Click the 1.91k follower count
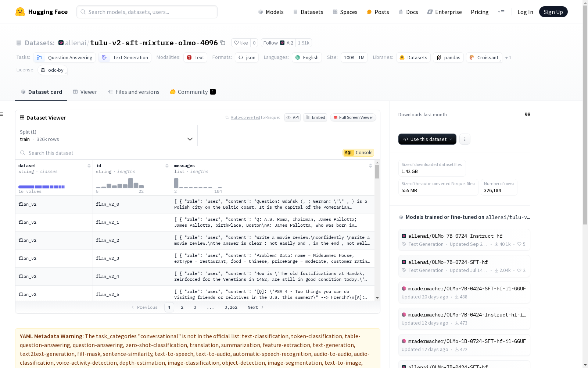 coord(304,43)
